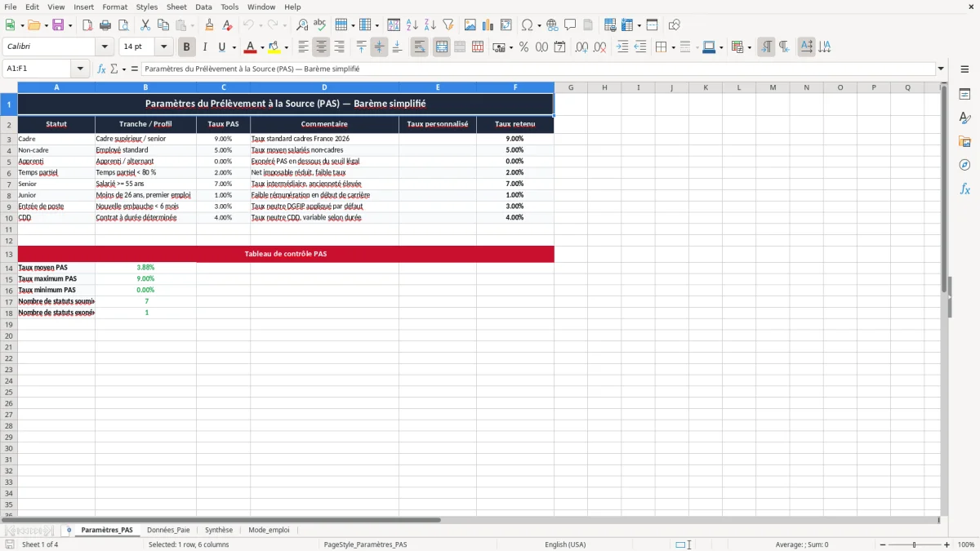Open the Sheet menu
The image size is (980, 551).
pyautogui.click(x=176, y=7)
